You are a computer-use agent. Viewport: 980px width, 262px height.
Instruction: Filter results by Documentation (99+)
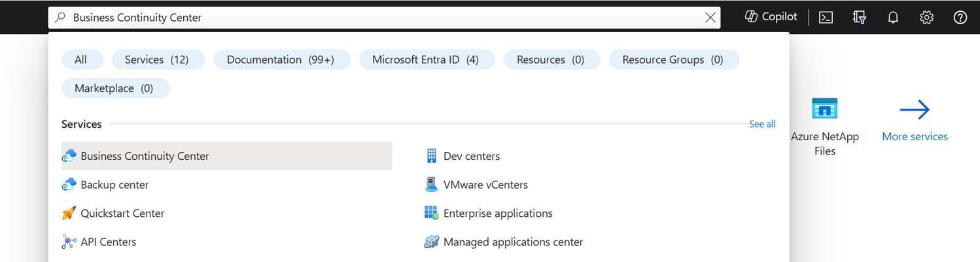pos(282,60)
